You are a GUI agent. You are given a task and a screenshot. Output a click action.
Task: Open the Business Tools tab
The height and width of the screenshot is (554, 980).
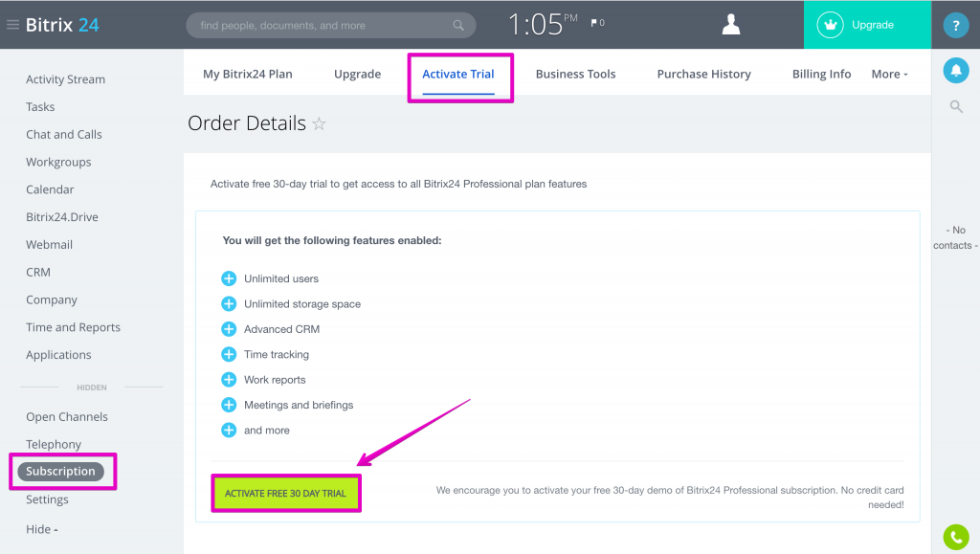click(575, 74)
